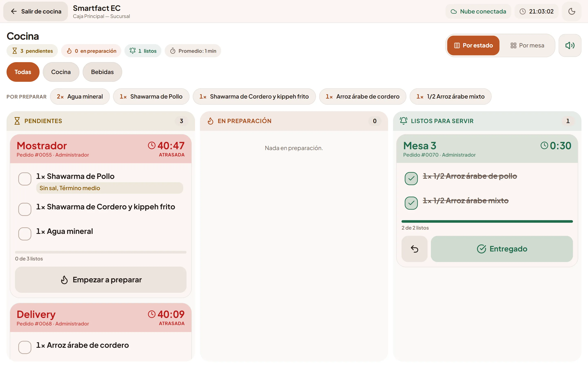This screenshot has height=368, width=588.
Task: Uncheck 1/2 Arroz árabe de pollo
Action: tap(411, 179)
